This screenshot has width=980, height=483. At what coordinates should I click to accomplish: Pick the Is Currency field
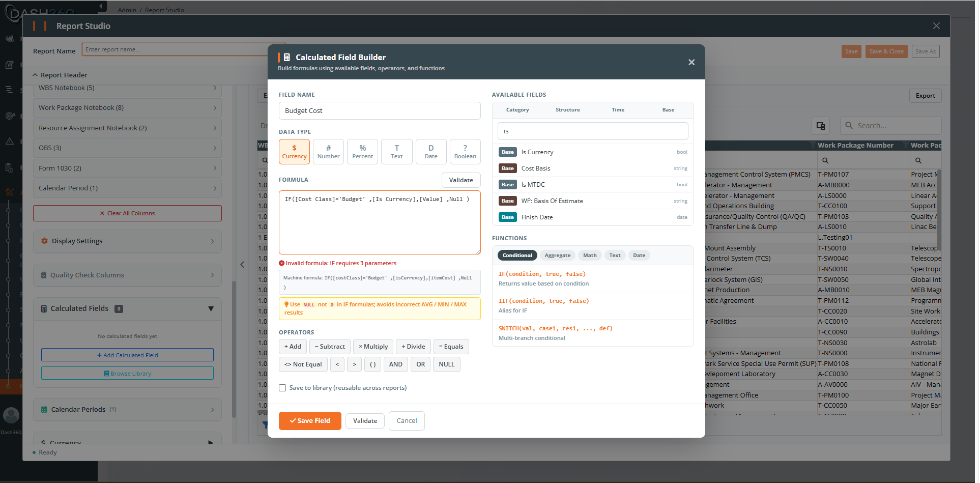click(x=593, y=152)
